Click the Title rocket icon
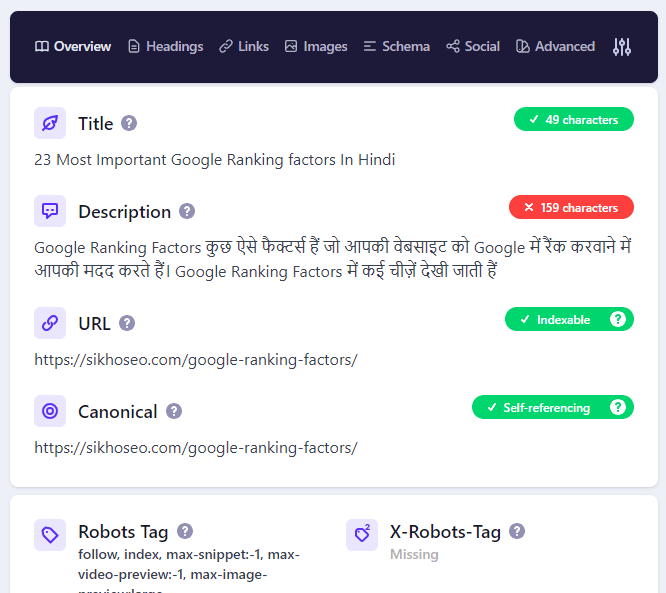 click(x=50, y=123)
